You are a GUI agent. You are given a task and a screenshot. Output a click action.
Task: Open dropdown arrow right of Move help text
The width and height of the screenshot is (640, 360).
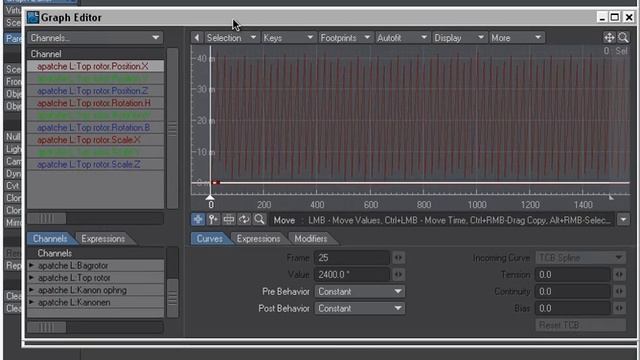click(623, 220)
